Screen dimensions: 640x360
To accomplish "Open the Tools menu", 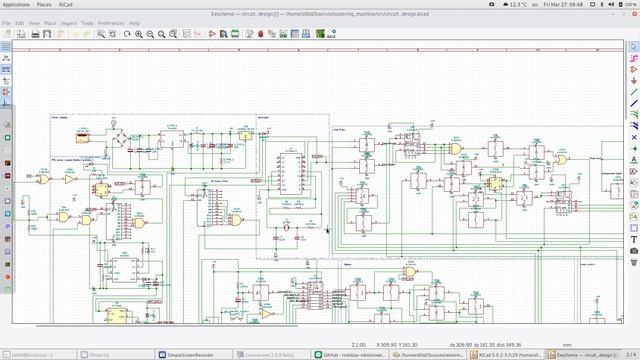I will pyautogui.click(x=87, y=23).
